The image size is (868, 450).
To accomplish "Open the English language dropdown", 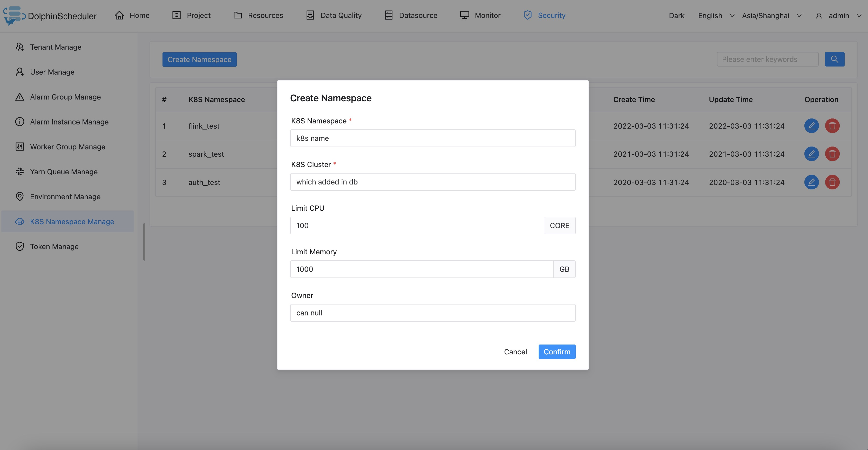I will click(x=716, y=16).
